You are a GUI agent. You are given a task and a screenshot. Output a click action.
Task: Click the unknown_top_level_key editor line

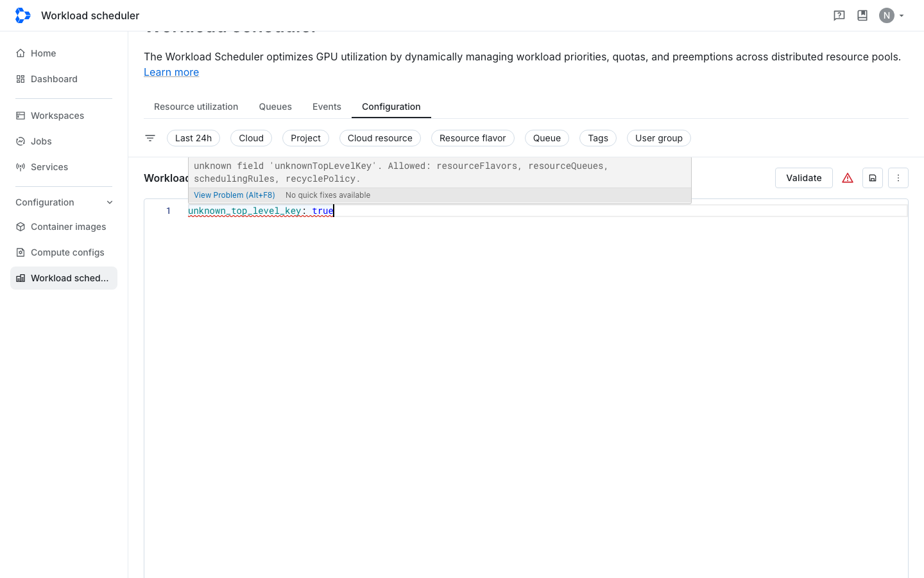tap(547, 211)
